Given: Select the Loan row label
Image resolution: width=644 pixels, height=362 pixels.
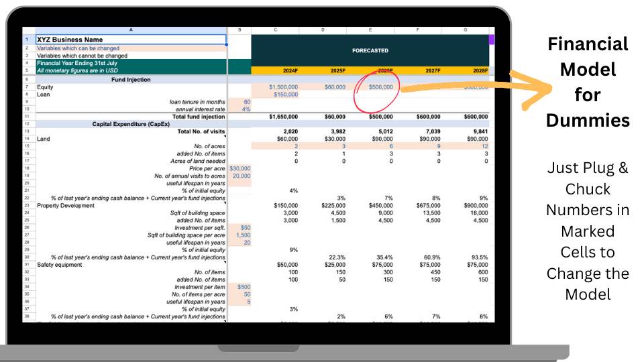Looking at the screenshot, I should point(44,95).
